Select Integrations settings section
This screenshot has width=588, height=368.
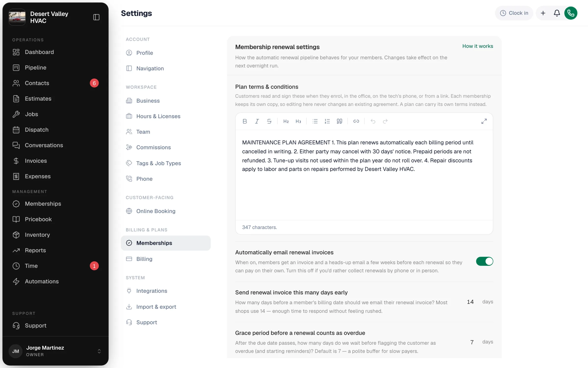click(166, 291)
